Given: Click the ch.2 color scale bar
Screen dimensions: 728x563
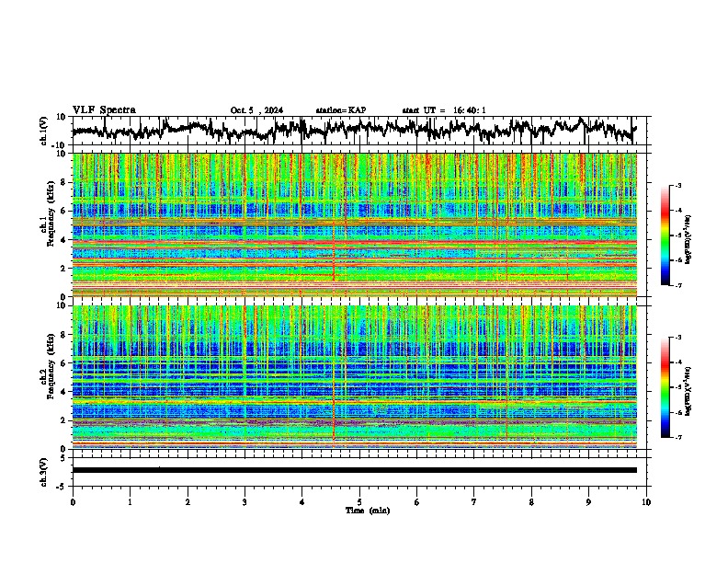Looking at the screenshot, I should click(x=665, y=386).
